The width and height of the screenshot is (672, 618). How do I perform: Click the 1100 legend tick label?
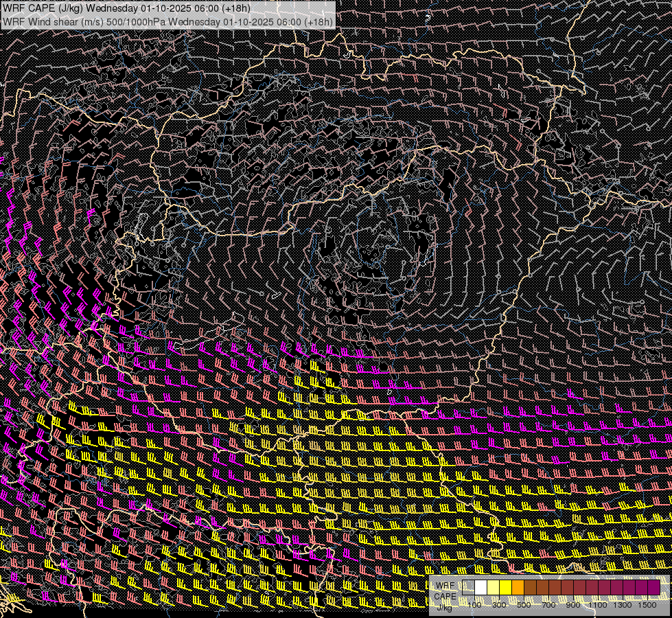point(599,605)
